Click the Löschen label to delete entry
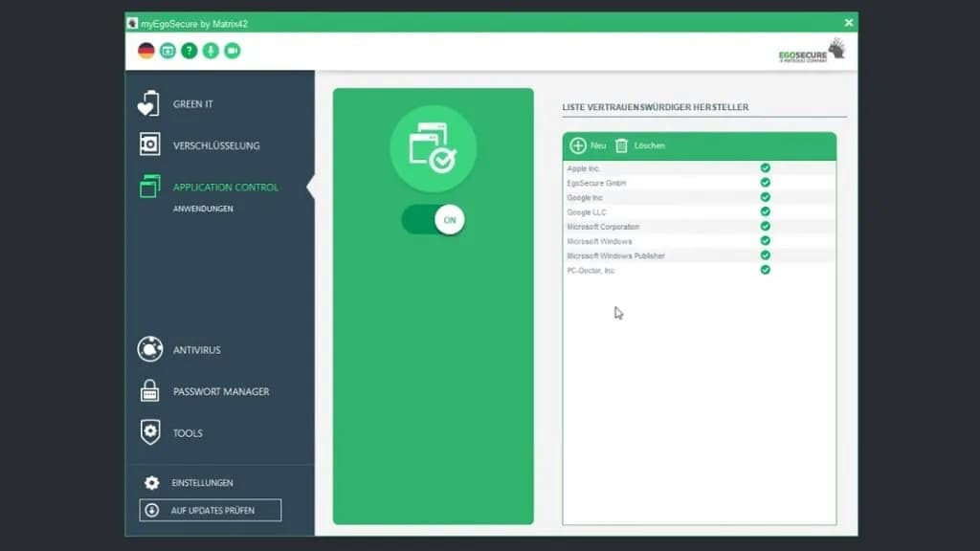 (x=650, y=145)
